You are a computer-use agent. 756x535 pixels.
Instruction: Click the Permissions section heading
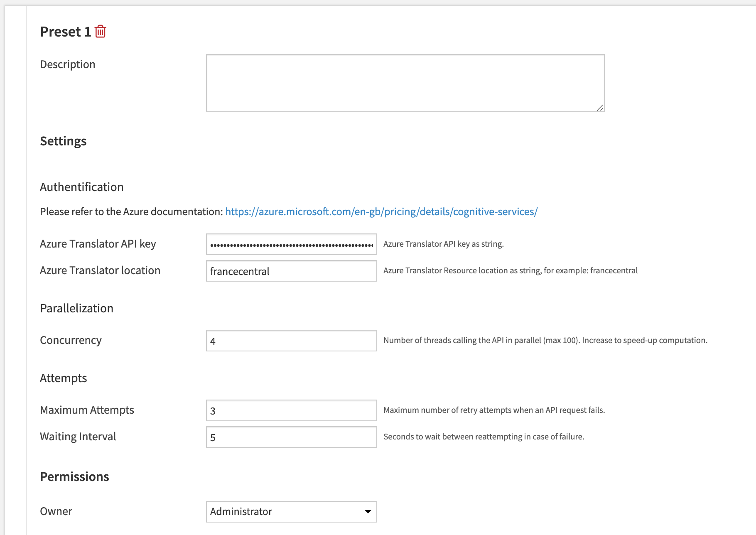tap(74, 476)
